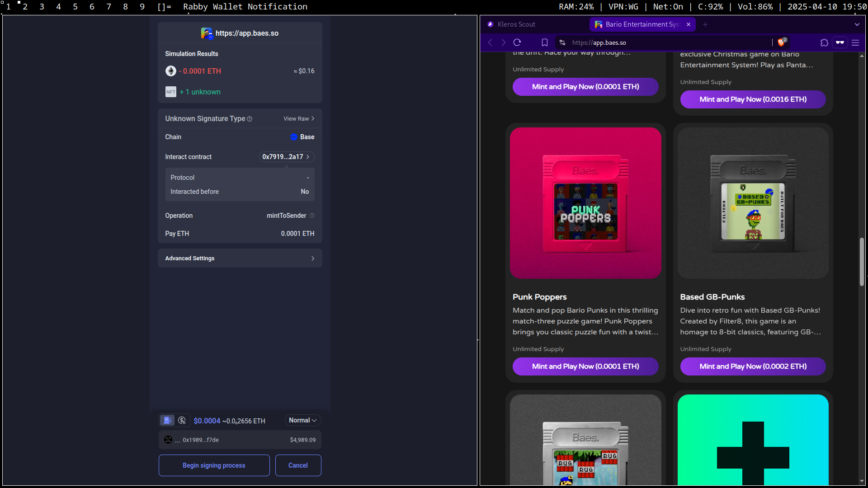Click the '+ 1 unknown' NFT text
The image size is (868, 488).
pos(200,92)
